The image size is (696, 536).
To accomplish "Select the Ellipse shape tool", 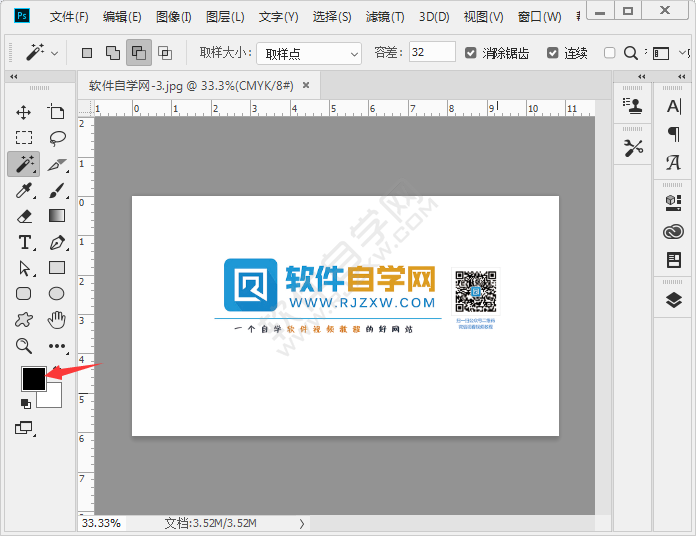I will (x=56, y=294).
